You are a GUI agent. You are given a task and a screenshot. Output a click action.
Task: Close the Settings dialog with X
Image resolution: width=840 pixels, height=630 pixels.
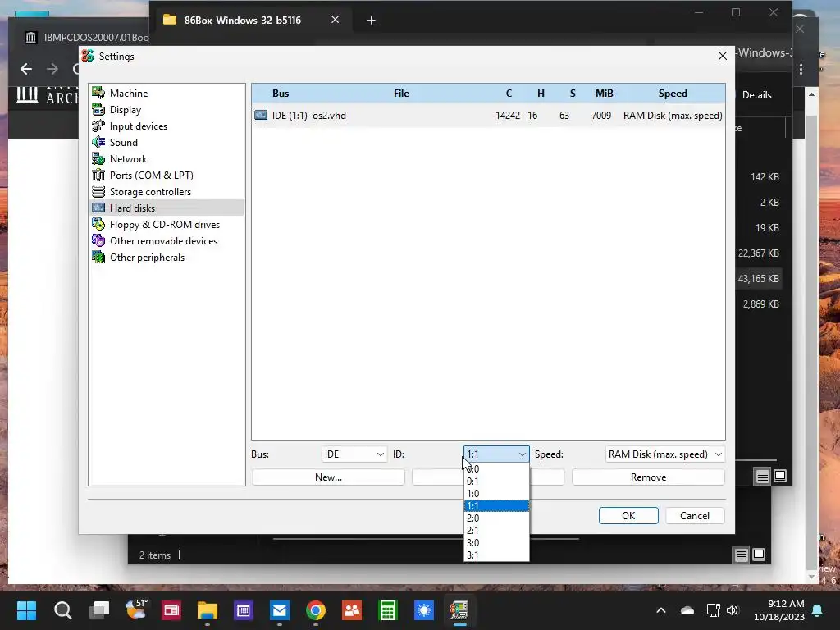click(722, 57)
